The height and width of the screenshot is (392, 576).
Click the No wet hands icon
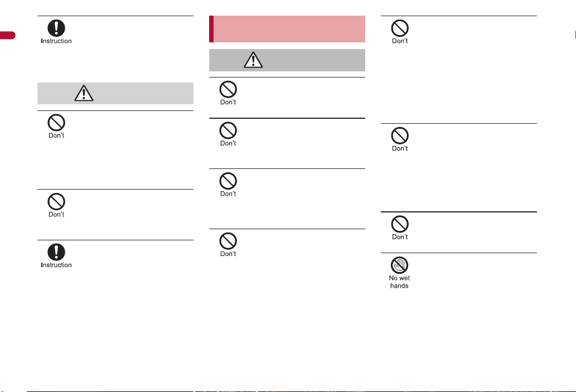coord(399,265)
